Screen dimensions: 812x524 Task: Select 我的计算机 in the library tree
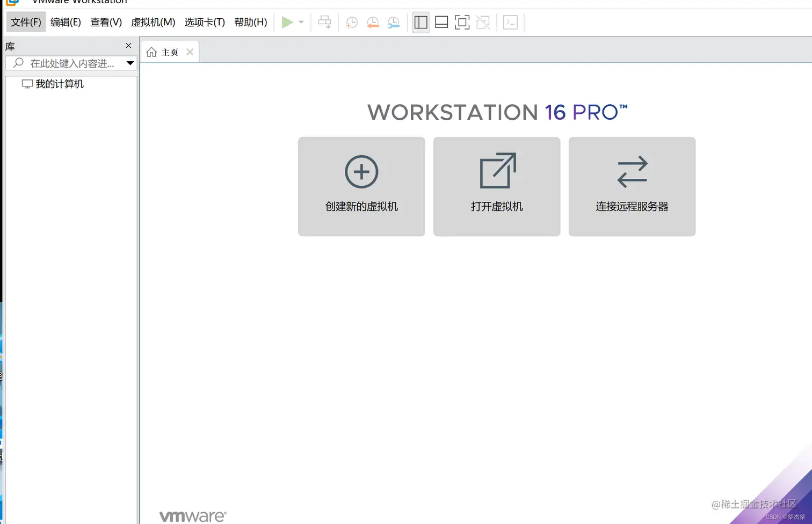53,84
